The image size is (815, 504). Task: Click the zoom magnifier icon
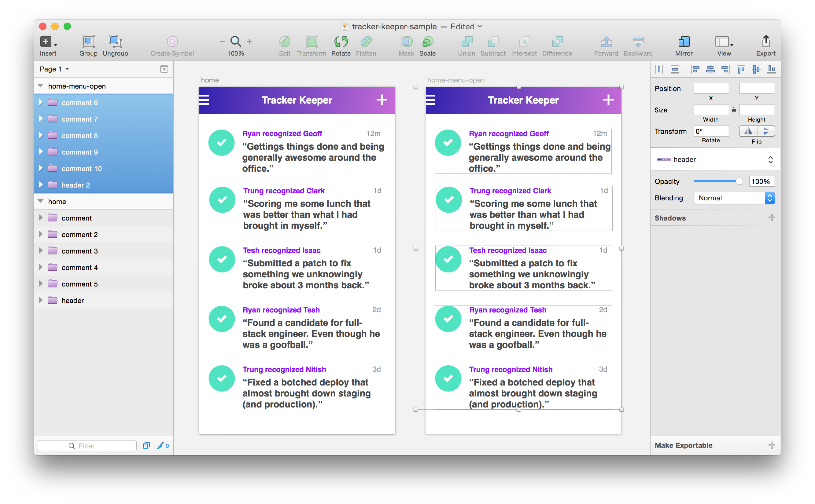point(235,42)
